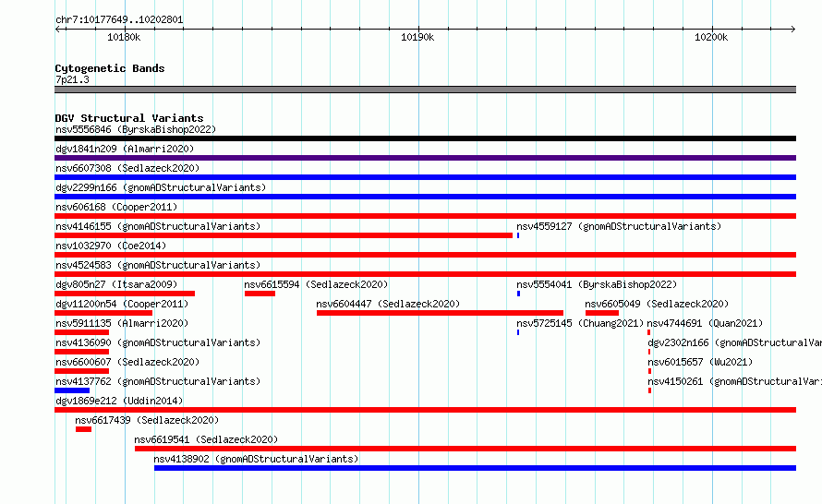The width and height of the screenshot is (822, 504).
Task: Click the nsv6615594 (Sedlazeck2020) label
Action: [x=316, y=284]
